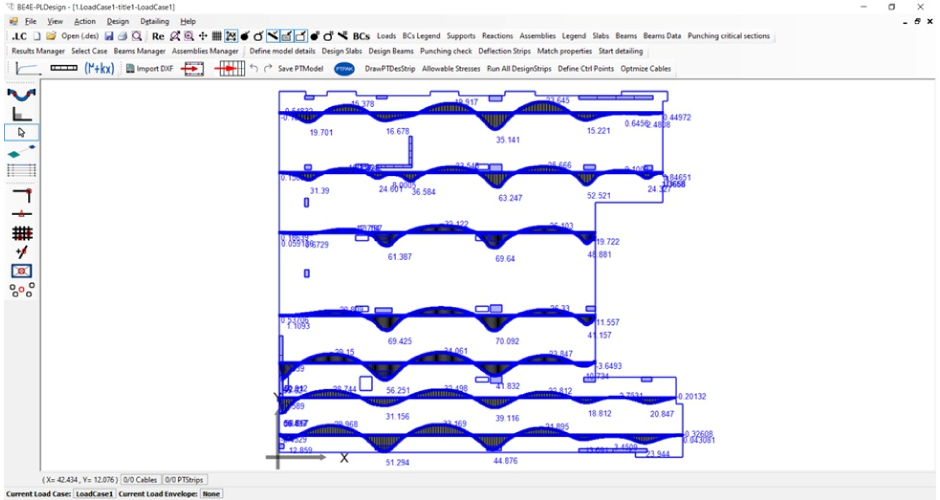Click the pan (four-arrow) icon
Viewport: 940px width, 500px height.
click(x=203, y=36)
